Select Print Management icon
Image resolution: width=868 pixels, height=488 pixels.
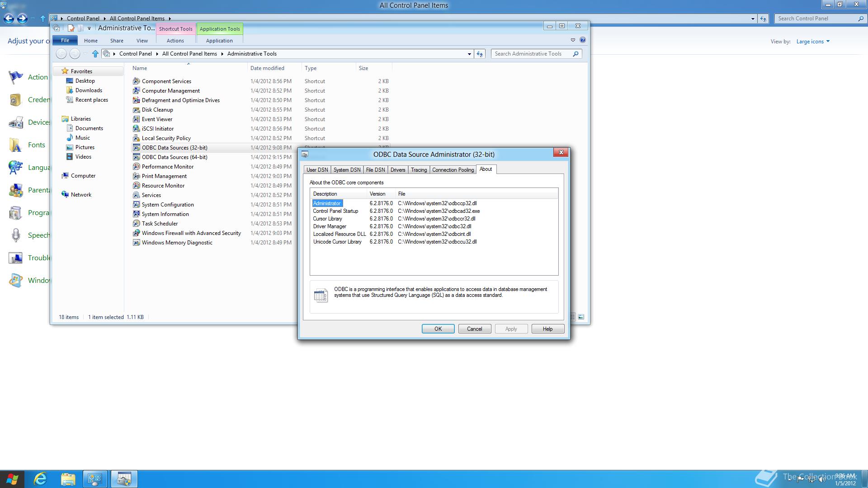(x=136, y=176)
